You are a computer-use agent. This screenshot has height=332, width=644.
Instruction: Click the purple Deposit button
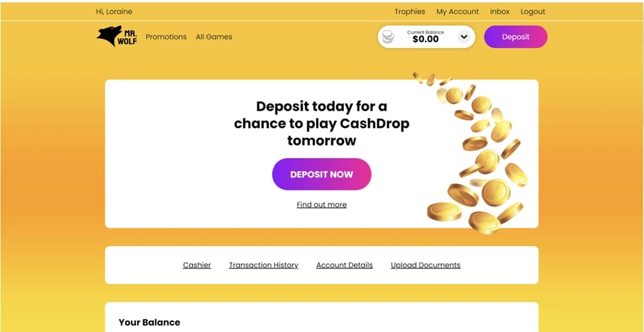tap(515, 37)
